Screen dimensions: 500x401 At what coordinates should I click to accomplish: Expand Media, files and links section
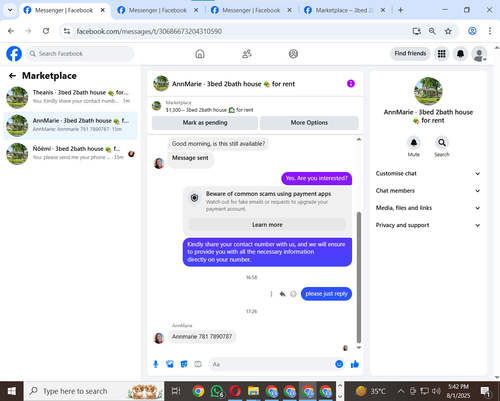click(428, 208)
